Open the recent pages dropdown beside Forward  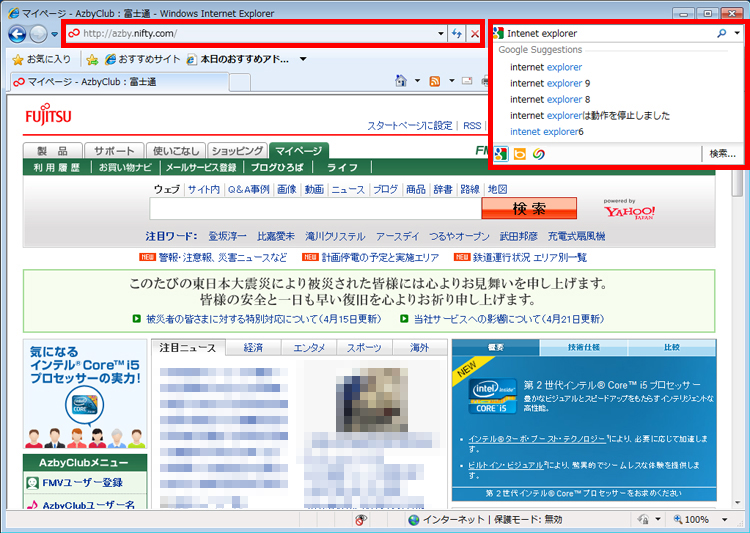55,34
